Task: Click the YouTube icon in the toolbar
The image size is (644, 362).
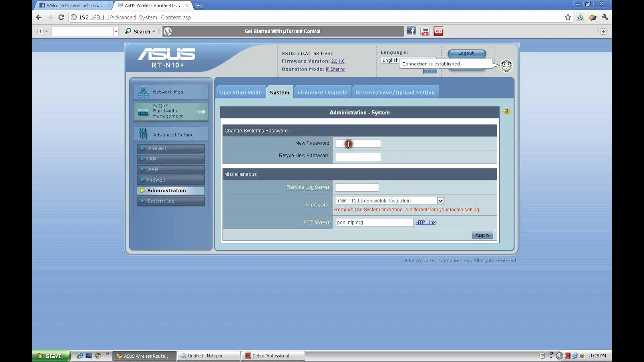Action: pos(425,31)
